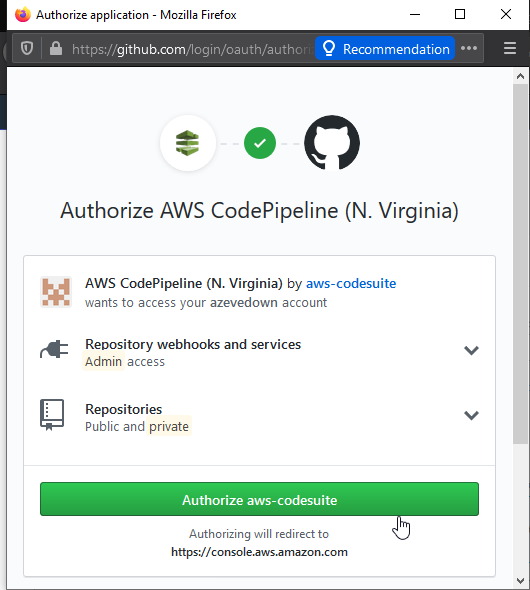The image size is (530, 590).
Task: Click the aws-codesuite pixel avatar
Action: point(56,292)
